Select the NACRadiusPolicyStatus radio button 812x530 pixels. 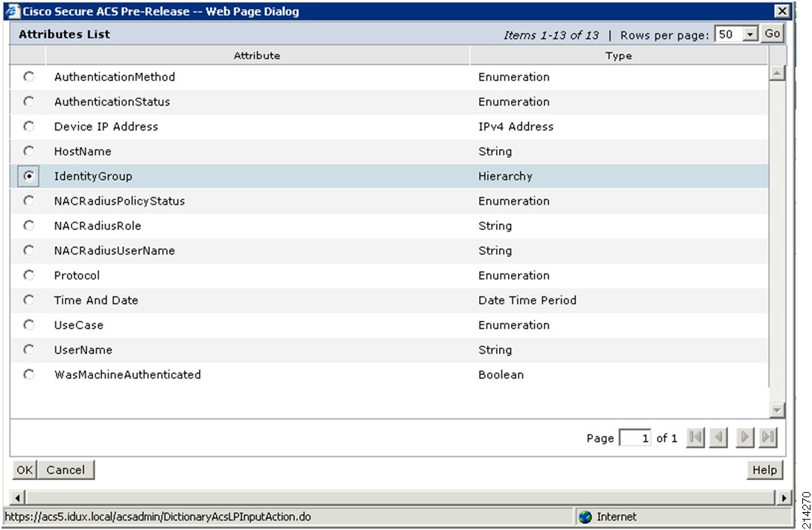pyautogui.click(x=28, y=201)
